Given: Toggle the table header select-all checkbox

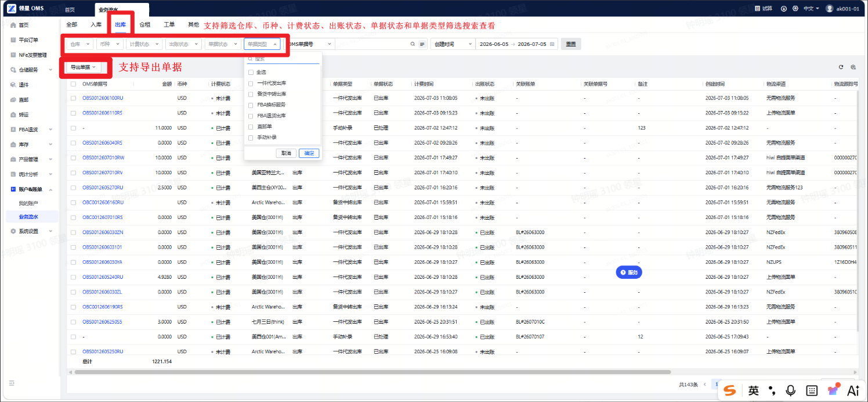Looking at the screenshot, I should click(x=73, y=84).
